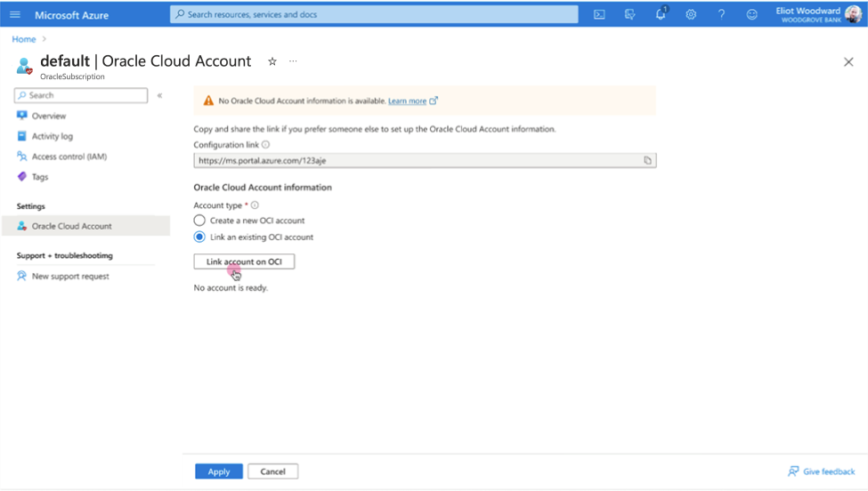Open the portal settings gear icon
Image resolution: width=868 pixels, height=491 pixels.
(691, 15)
